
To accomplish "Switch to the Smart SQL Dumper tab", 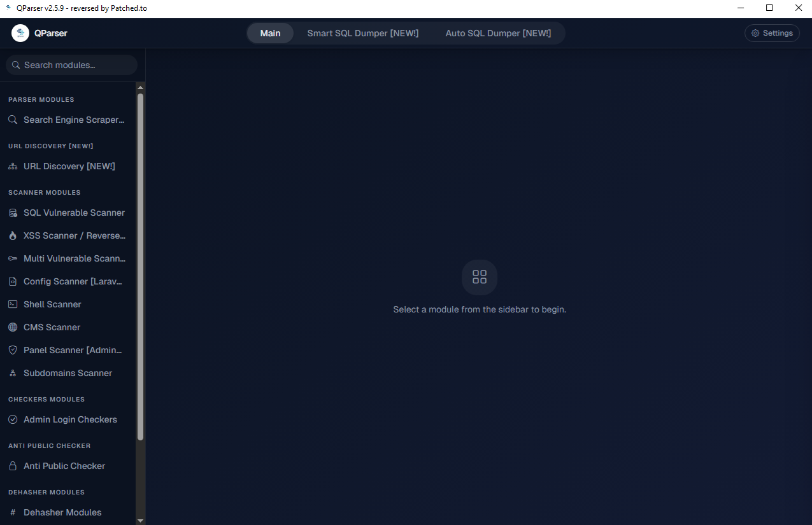I will 363,33.
